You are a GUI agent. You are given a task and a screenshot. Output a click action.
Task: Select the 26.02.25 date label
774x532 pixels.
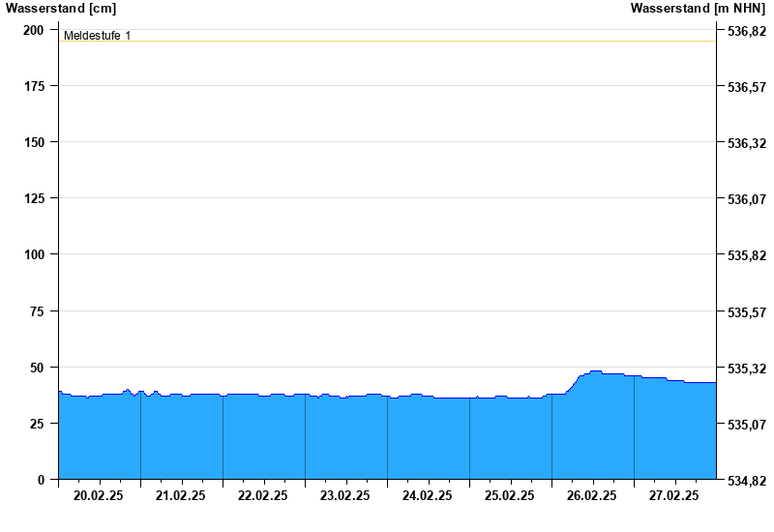point(592,496)
